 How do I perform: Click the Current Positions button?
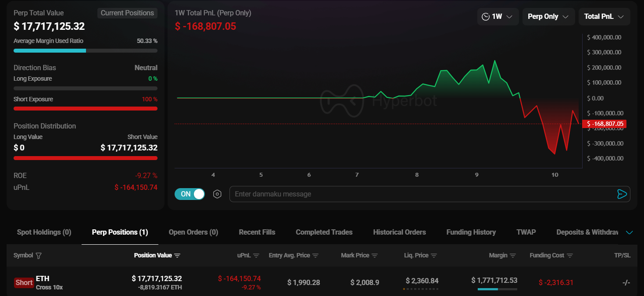click(x=127, y=13)
